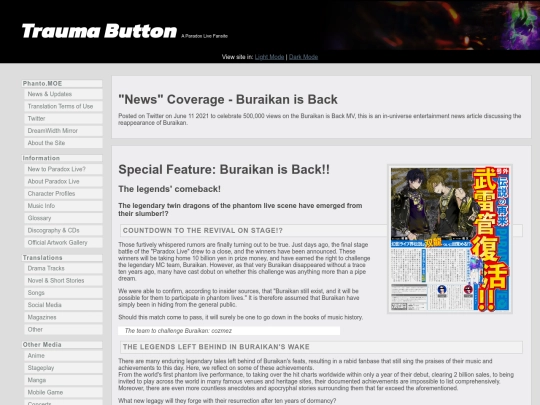540x405 pixels.
Task: Open About the Site page
Action: coord(63,143)
